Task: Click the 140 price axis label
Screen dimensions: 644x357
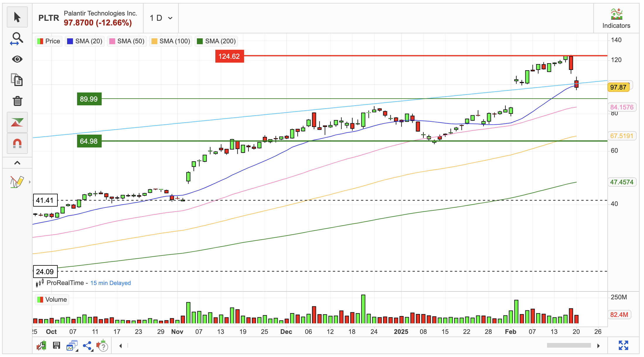Action: (x=616, y=40)
